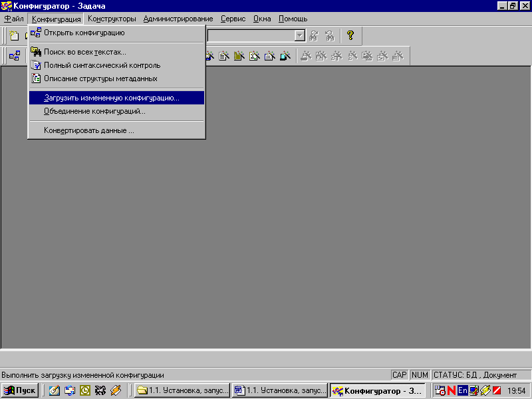This screenshot has height=399, width=532.
Task: Switch to folder window 1.1. Установка, запус...
Action: coord(182,390)
